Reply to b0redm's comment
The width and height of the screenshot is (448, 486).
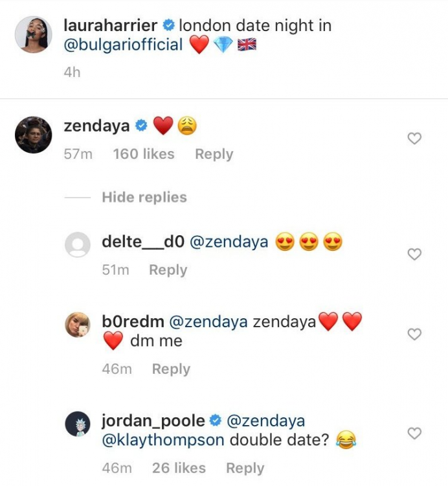[x=171, y=369]
